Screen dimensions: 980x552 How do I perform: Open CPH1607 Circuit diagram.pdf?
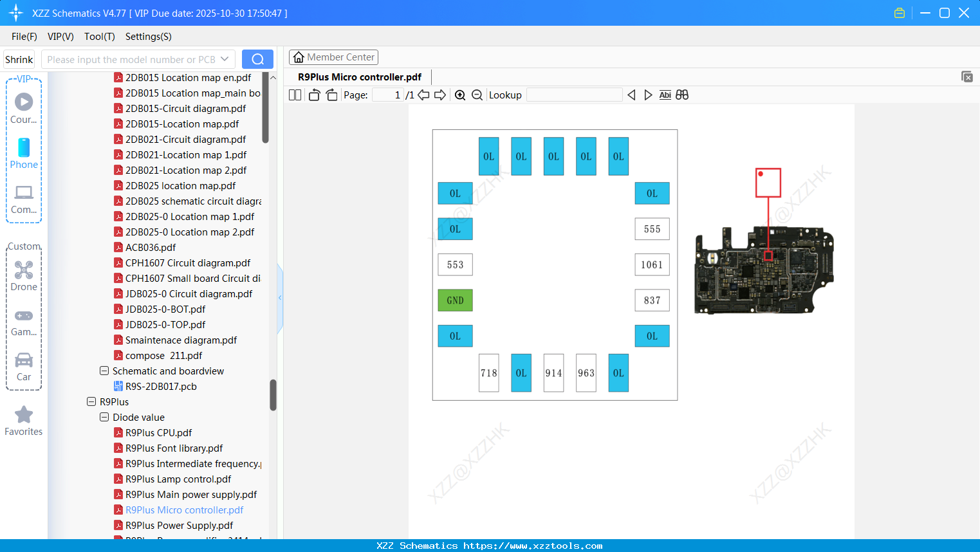pyautogui.click(x=188, y=263)
